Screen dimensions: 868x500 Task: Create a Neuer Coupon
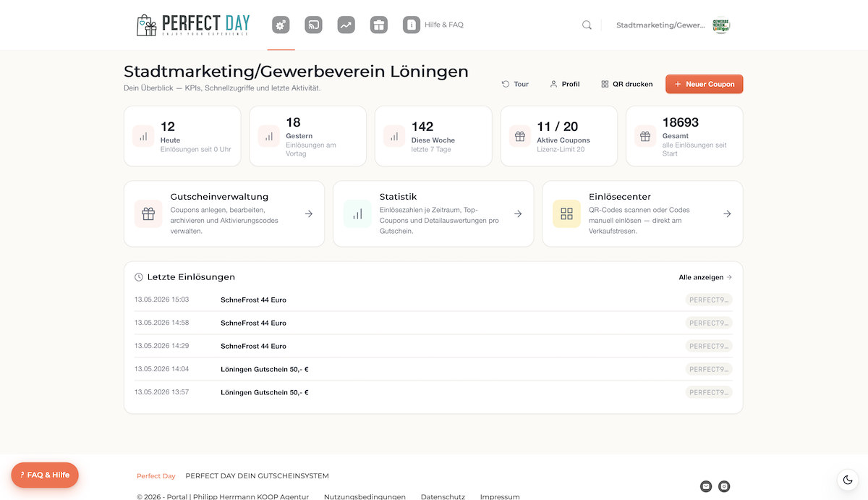[704, 84]
